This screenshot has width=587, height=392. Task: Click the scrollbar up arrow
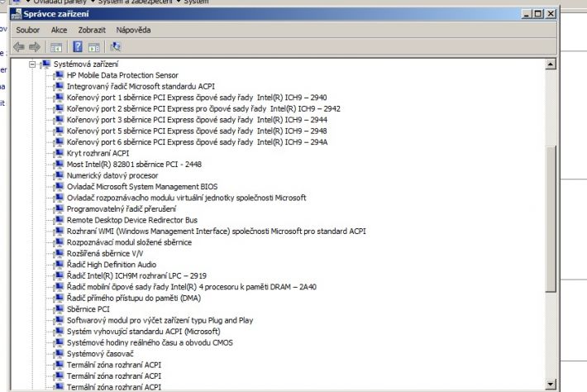click(551, 65)
